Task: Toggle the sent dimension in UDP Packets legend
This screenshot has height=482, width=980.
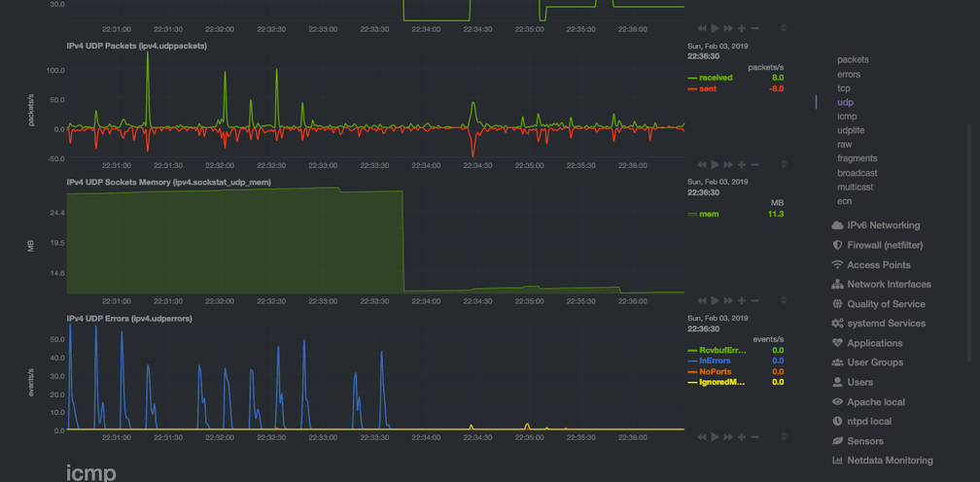Action: (708, 89)
